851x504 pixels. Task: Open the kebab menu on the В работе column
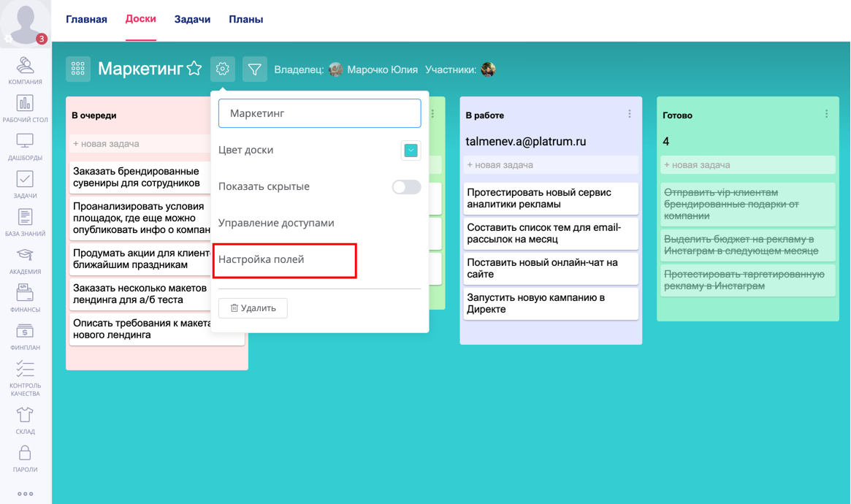pos(630,112)
